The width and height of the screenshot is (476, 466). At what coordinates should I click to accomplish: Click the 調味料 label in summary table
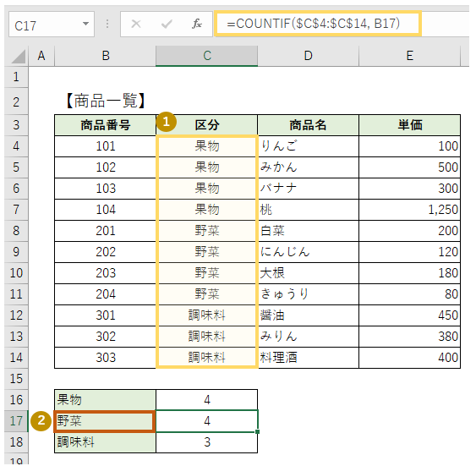click(x=106, y=442)
